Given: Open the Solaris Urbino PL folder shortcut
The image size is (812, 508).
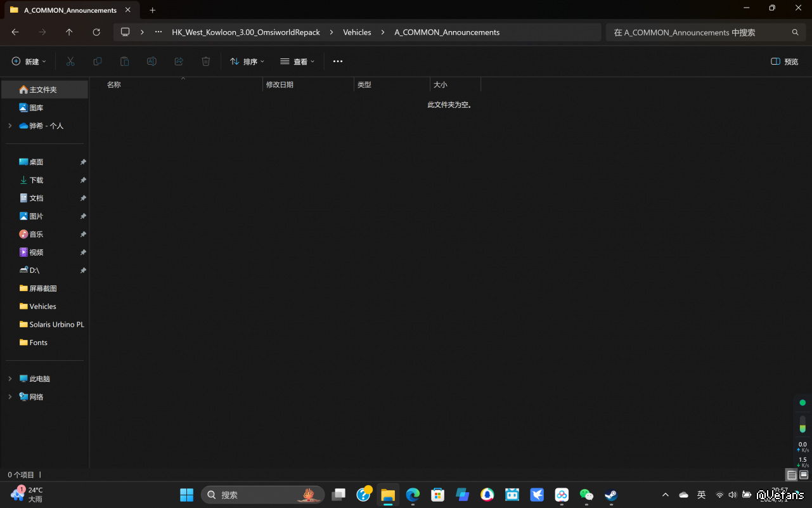Looking at the screenshot, I should click(56, 324).
